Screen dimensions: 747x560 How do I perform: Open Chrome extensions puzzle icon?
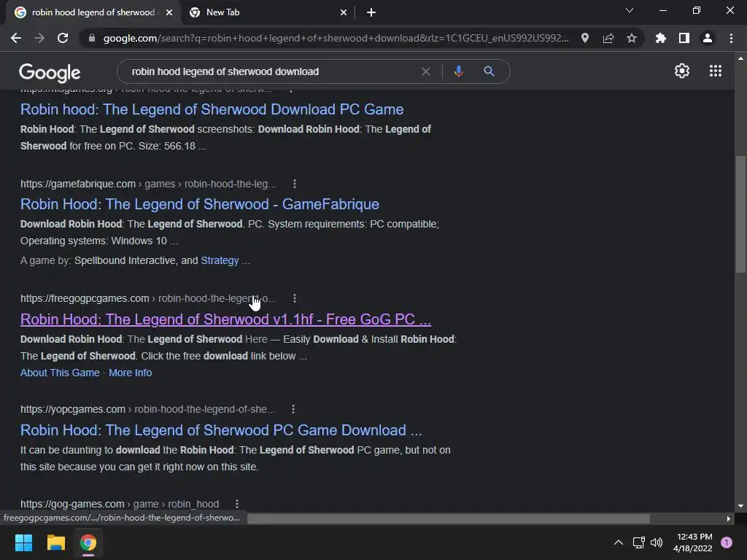click(x=661, y=38)
